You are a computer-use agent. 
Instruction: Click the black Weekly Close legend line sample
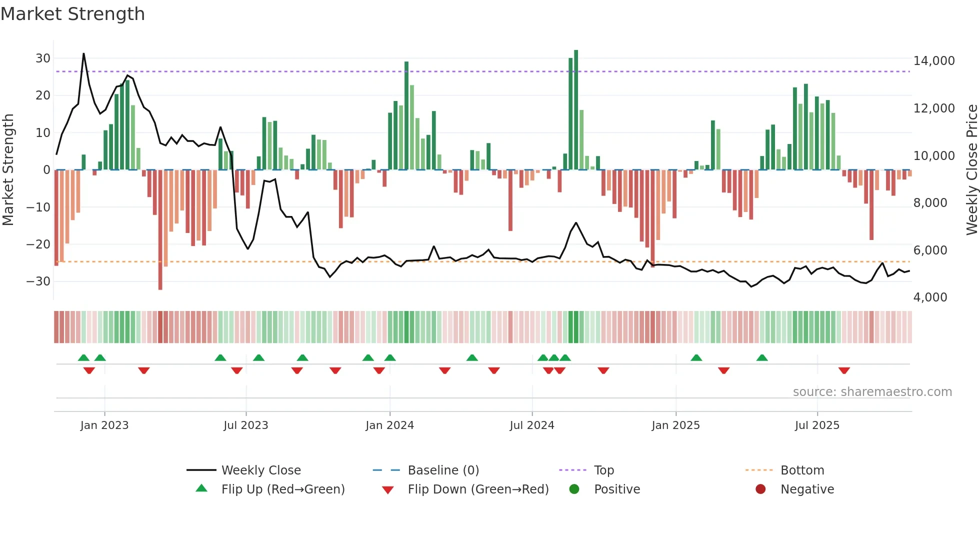(201, 470)
